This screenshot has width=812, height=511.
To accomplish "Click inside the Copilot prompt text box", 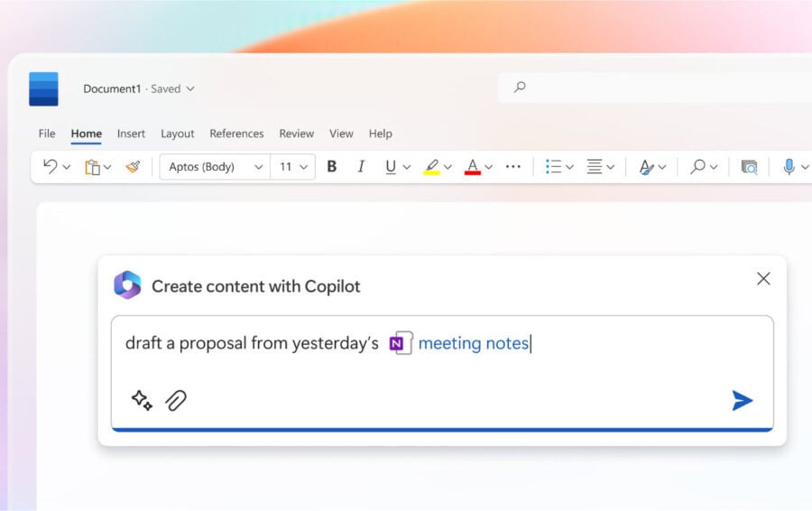I will pos(442,373).
